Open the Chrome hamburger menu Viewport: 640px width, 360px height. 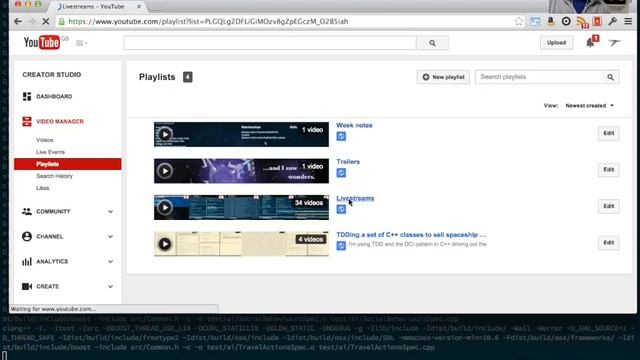[628, 22]
